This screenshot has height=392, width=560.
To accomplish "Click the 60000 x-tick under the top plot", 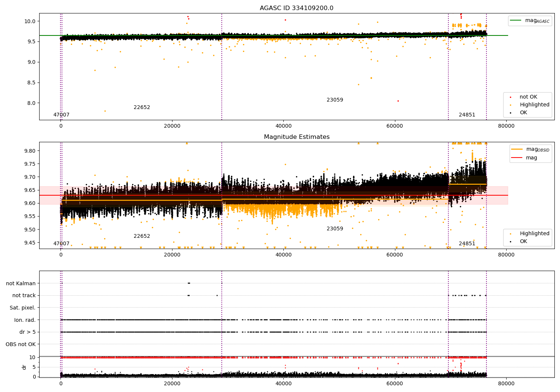I will [x=395, y=126].
